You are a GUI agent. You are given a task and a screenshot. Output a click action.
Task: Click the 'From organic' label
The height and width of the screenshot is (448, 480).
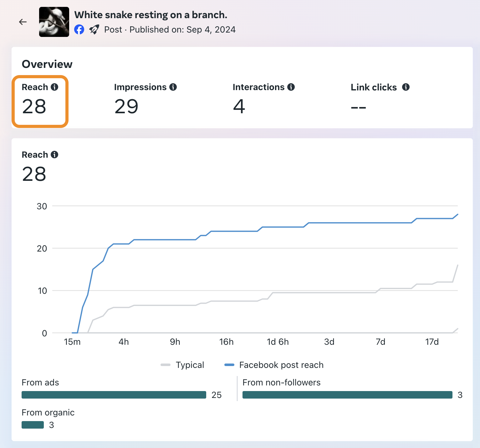tap(48, 412)
